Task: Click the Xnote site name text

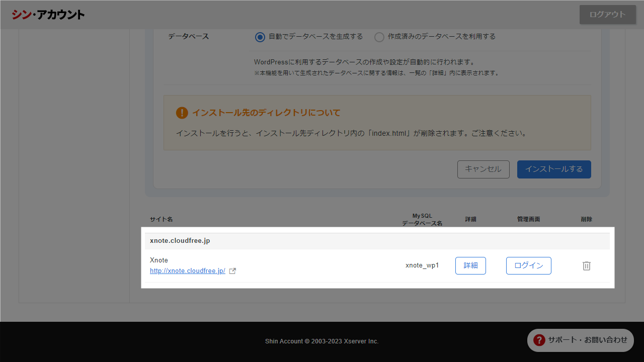Action: [159, 260]
